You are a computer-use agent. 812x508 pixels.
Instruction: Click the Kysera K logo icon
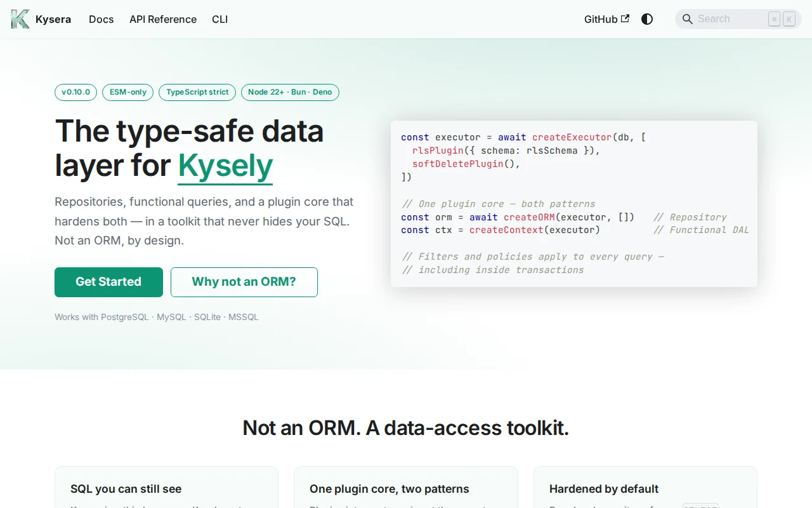[x=20, y=19]
